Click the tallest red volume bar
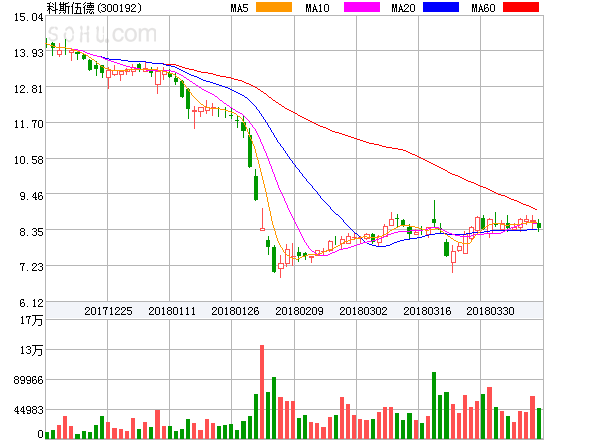600x440 pixels. (x=262, y=392)
